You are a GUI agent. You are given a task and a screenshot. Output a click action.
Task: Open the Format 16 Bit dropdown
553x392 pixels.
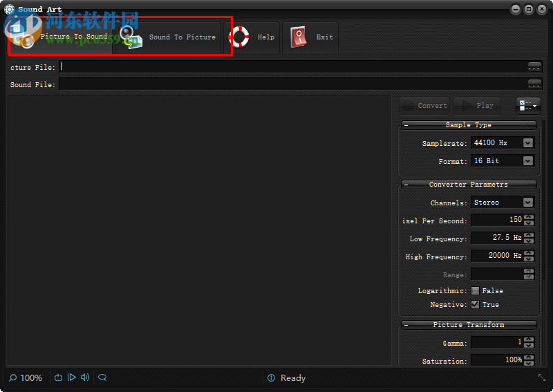(527, 161)
